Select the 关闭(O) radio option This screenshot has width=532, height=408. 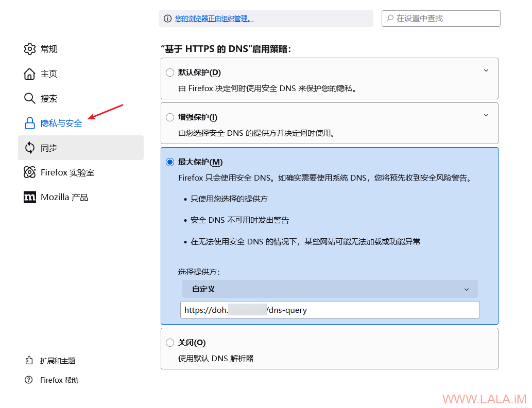(x=170, y=343)
